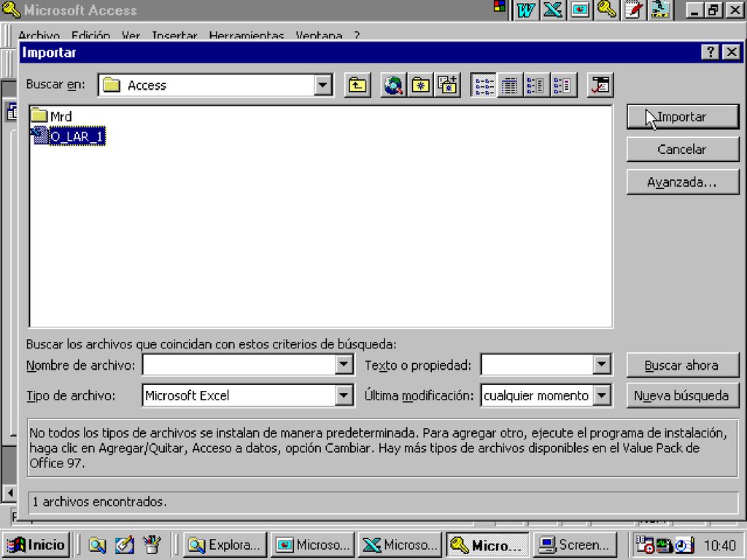The width and height of the screenshot is (747, 560).
Task: Switch to the PowerPoint Microso... taskbar button
Action: (x=312, y=545)
